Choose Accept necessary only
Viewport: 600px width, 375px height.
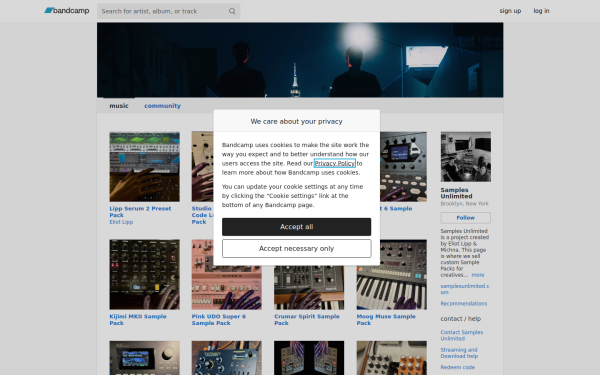pos(297,249)
